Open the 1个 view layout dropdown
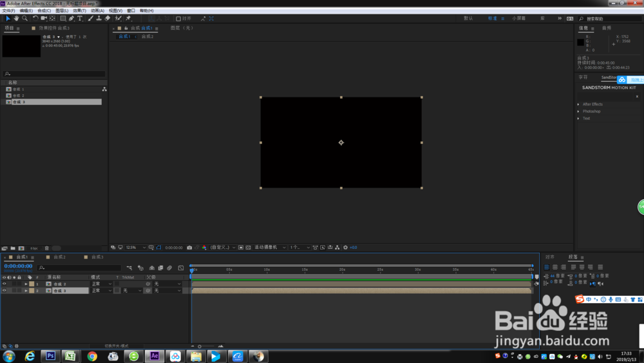 coord(299,248)
